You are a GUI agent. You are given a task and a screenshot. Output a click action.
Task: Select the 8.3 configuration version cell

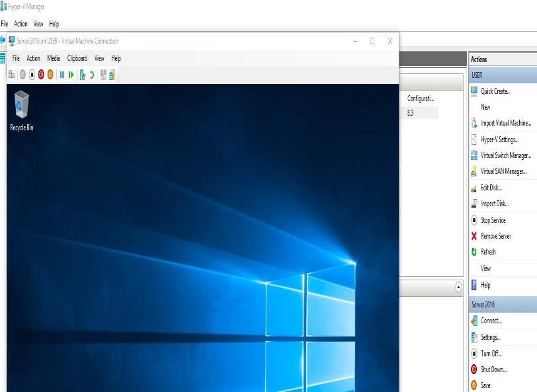(x=410, y=112)
